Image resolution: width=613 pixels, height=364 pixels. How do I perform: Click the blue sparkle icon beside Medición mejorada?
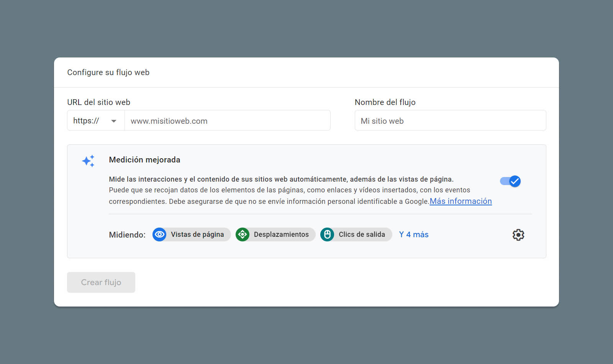[88, 161]
